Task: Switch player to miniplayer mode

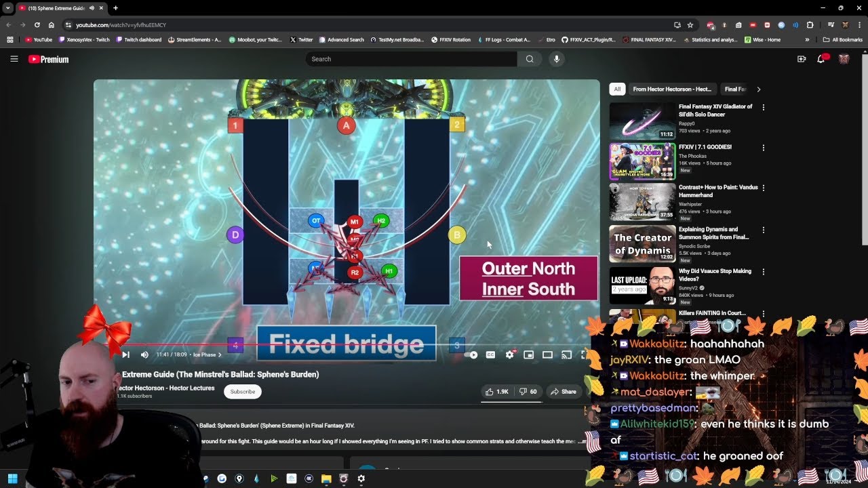Action: [x=529, y=354]
